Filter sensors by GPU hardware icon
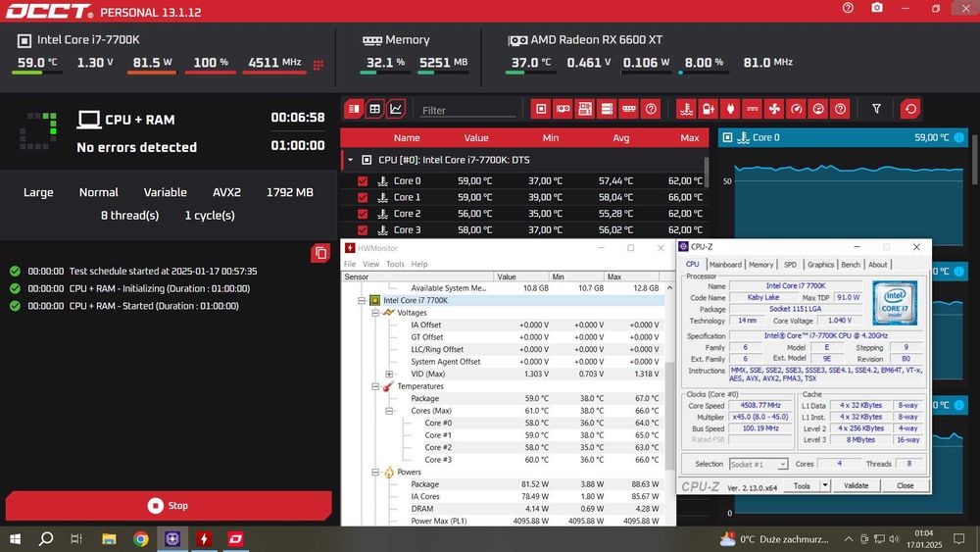The image size is (980, 552). click(x=563, y=109)
